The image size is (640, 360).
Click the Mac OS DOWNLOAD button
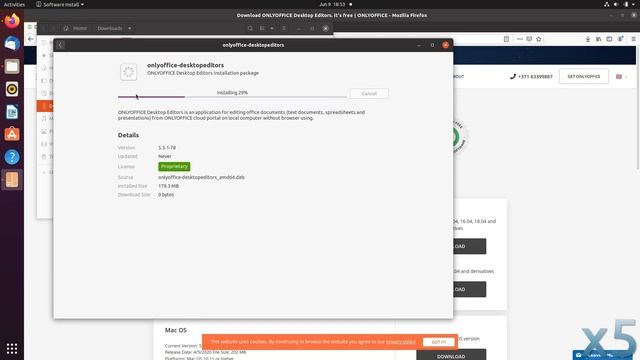pyautogui.click(x=451, y=355)
